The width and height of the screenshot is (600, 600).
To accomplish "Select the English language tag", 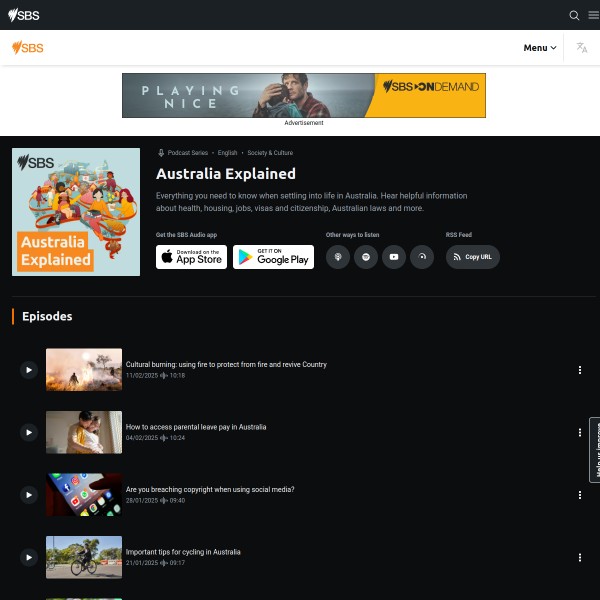I will pos(227,153).
